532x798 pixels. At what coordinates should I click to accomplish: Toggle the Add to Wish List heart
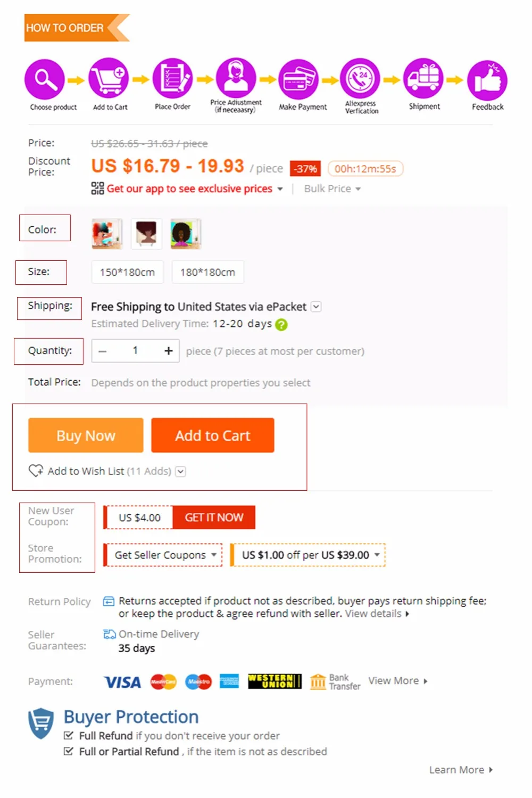pyautogui.click(x=36, y=471)
